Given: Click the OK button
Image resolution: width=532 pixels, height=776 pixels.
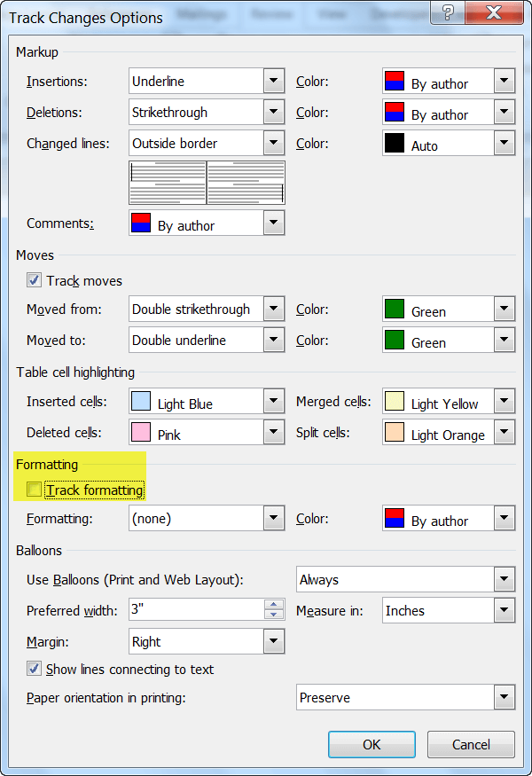Looking at the screenshot, I should 372,744.
